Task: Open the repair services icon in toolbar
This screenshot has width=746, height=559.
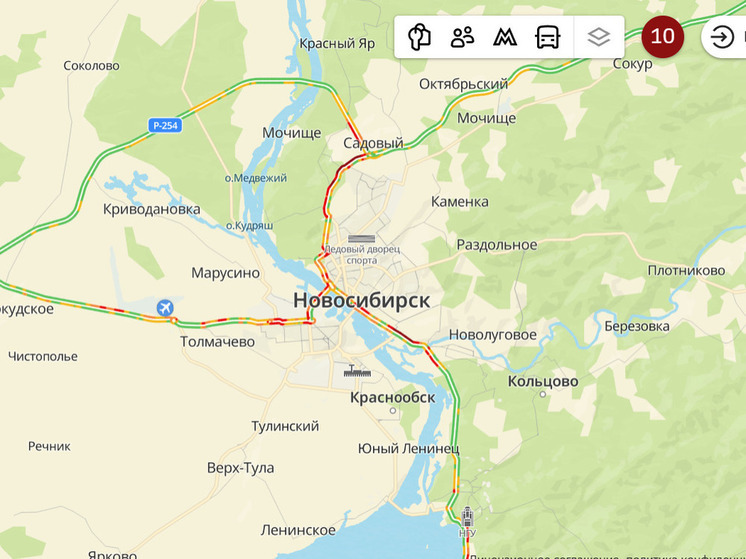Action: 419,37
